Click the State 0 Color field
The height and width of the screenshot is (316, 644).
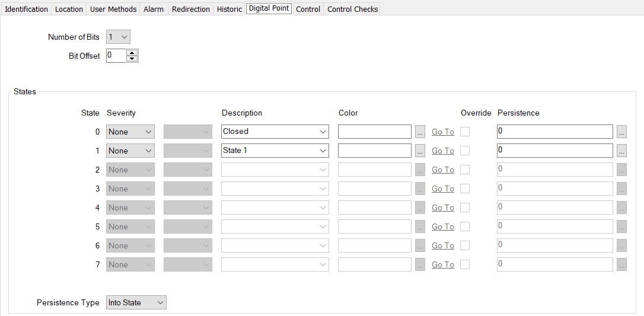click(x=374, y=132)
